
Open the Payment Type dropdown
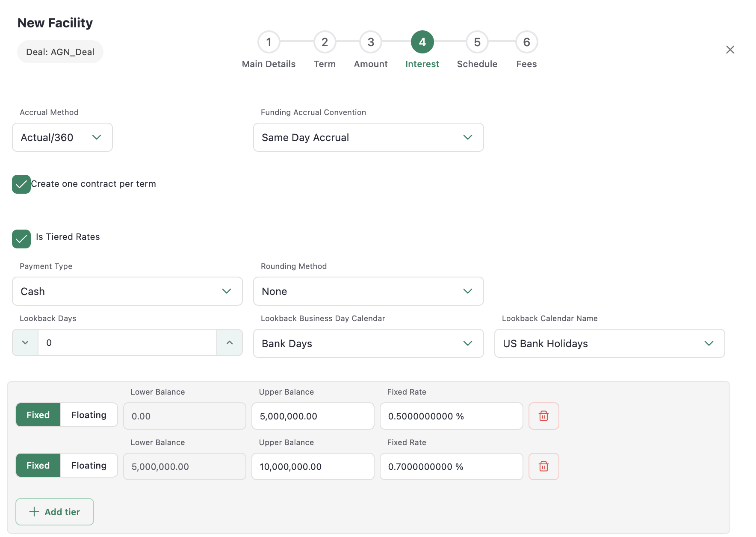pyautogui.click(x=127, y=291)
